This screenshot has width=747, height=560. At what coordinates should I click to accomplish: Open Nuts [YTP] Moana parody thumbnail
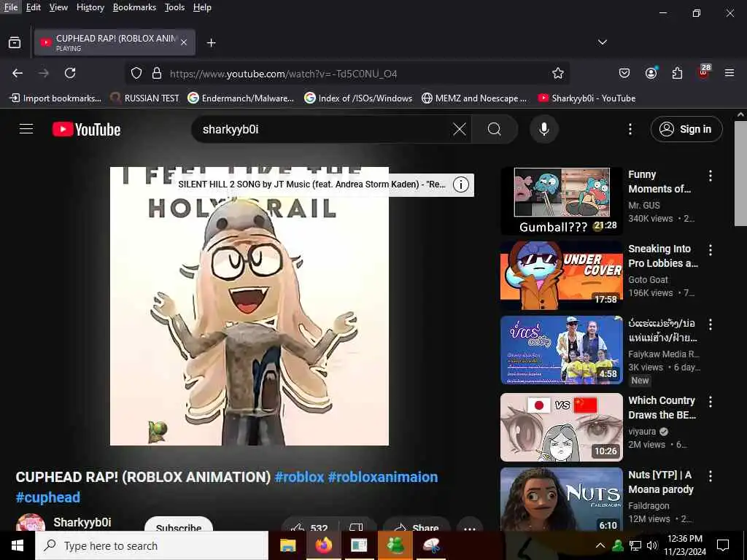562,499
